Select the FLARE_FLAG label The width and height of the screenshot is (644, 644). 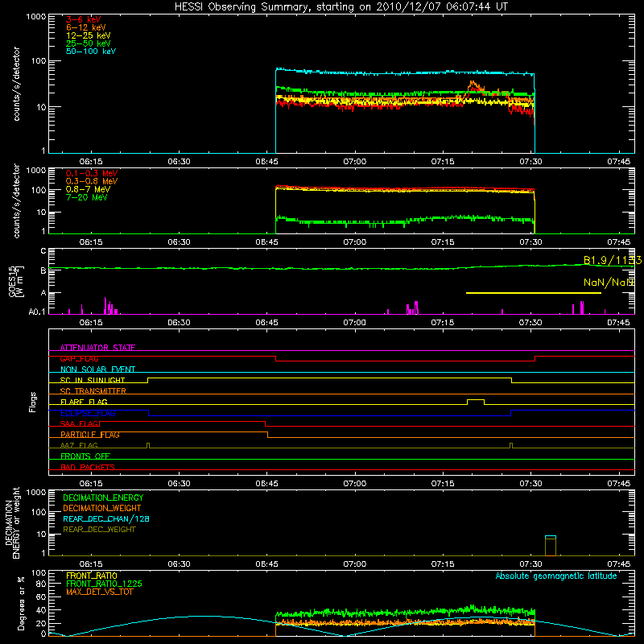(84, 402)
